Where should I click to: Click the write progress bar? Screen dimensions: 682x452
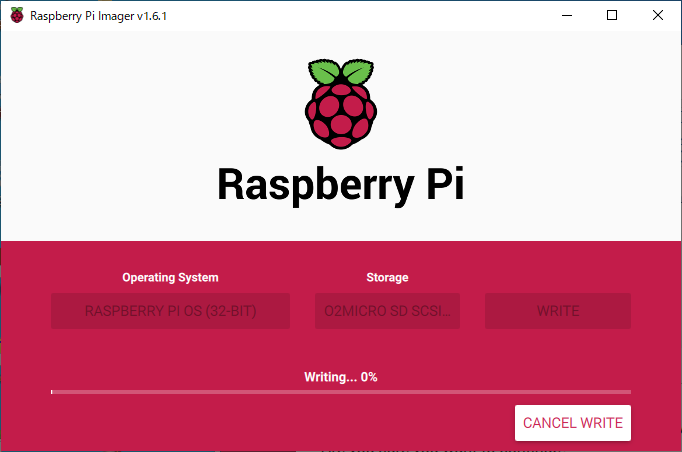tap(341, 392)
